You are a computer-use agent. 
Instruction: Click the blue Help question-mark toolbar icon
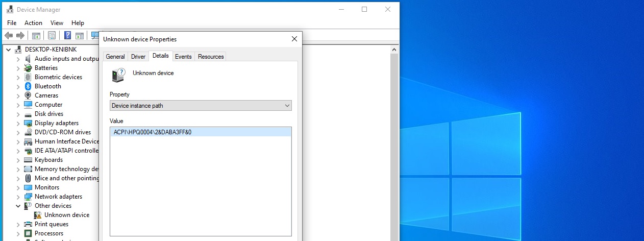(67, 35)
